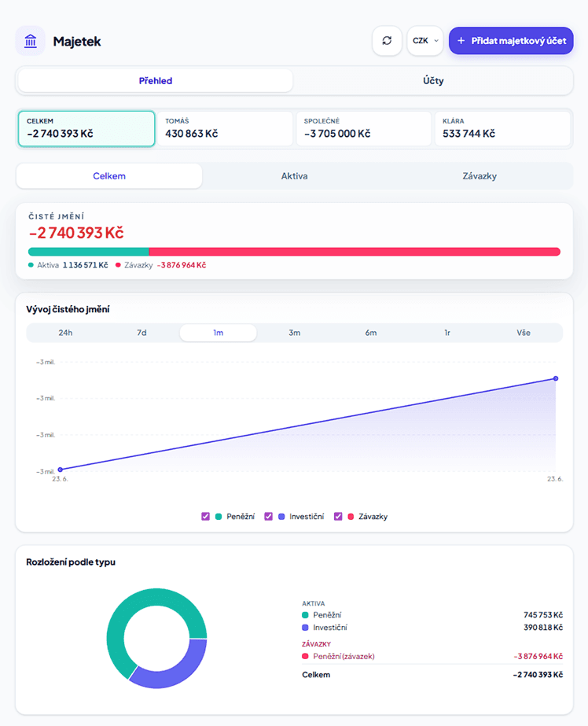Uncheck the Peněžní series checkbox
Image resolution: width=588 pixels, height=726 pixels.
205,516
